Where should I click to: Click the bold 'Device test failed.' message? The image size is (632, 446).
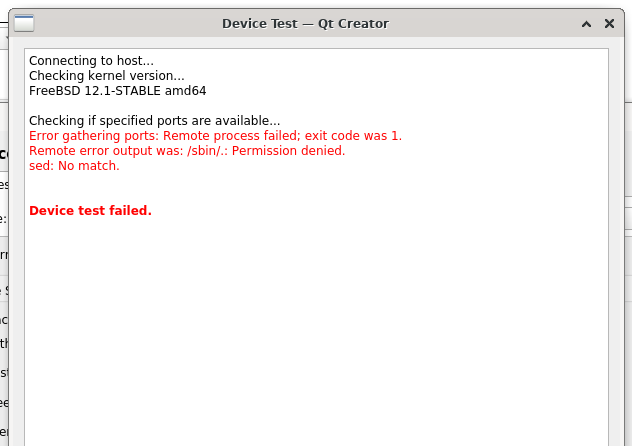click(90, 210)
